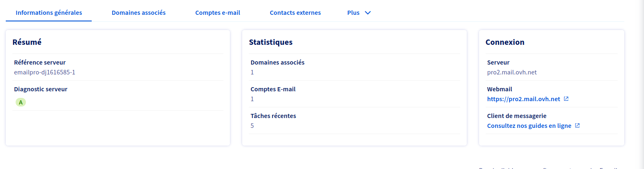Click the Statistiques card heading
The width and height of the screenshot is (644, 169).
pos(271,42)
